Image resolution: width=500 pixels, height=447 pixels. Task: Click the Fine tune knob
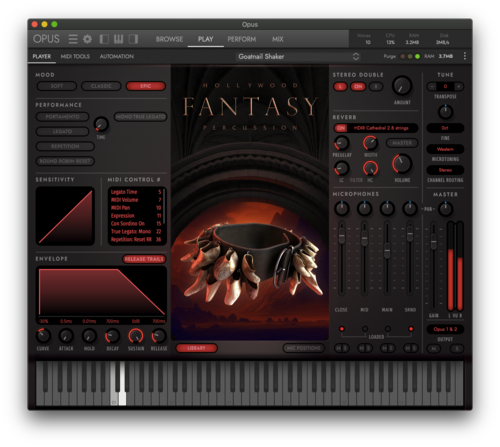[445, 112]
